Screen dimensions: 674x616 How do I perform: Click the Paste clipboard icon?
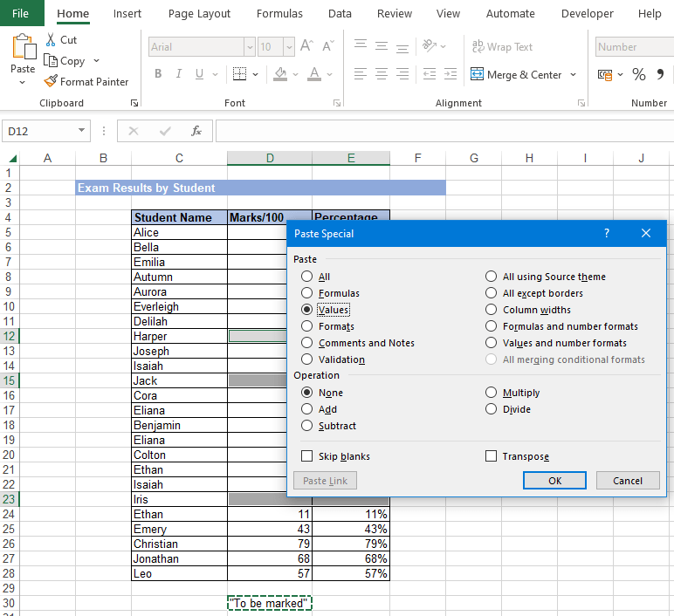23,47
